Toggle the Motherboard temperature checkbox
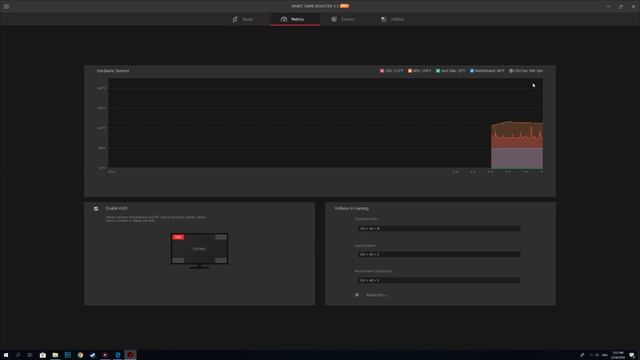Viewport: 640px width, 360px height. point(472,71)
